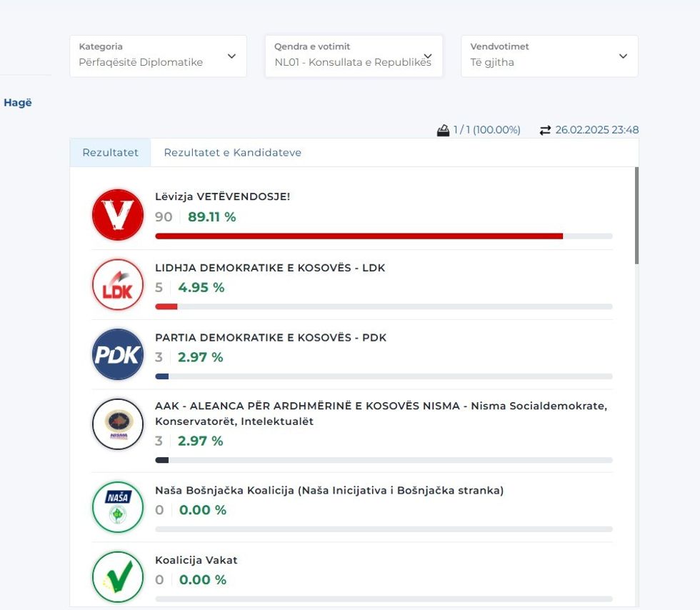Click the refresh arrows timestamp icon
This screenshot has width=700, height=610.
(x=545, y=130)
